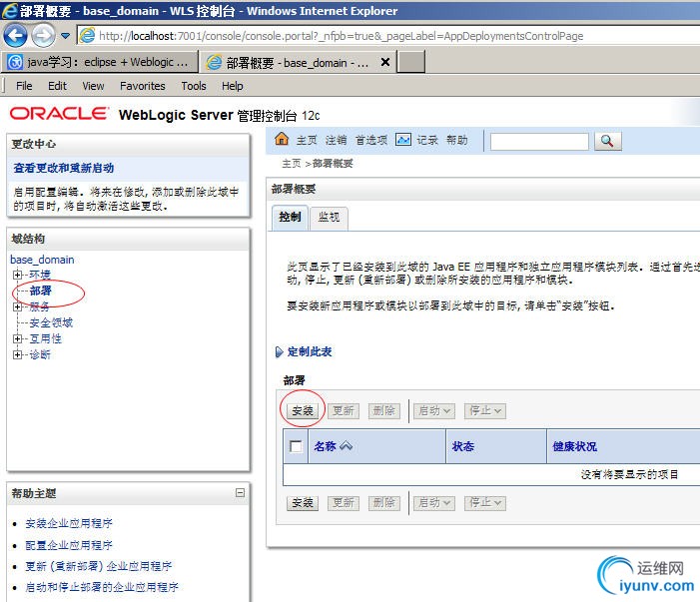Expand the 互用性 tree node
The width and height of the screenshot is (700, 602).
(x=17, y=338)
